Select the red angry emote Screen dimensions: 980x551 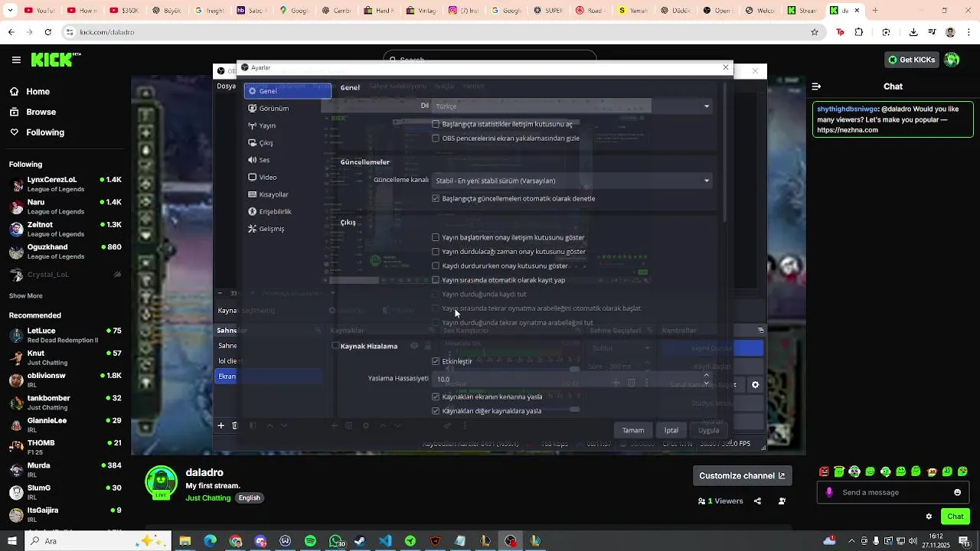(824, 471)
